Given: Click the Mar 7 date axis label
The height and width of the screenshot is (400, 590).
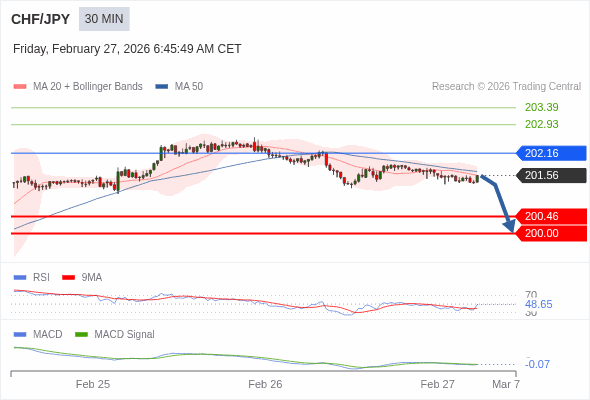Looking at the screenshot, I should [x=506, y=384].
